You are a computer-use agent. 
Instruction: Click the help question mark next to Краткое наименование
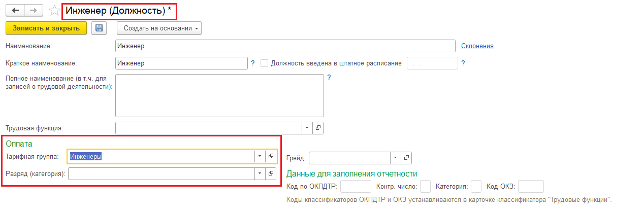click(x=253, y=63)
